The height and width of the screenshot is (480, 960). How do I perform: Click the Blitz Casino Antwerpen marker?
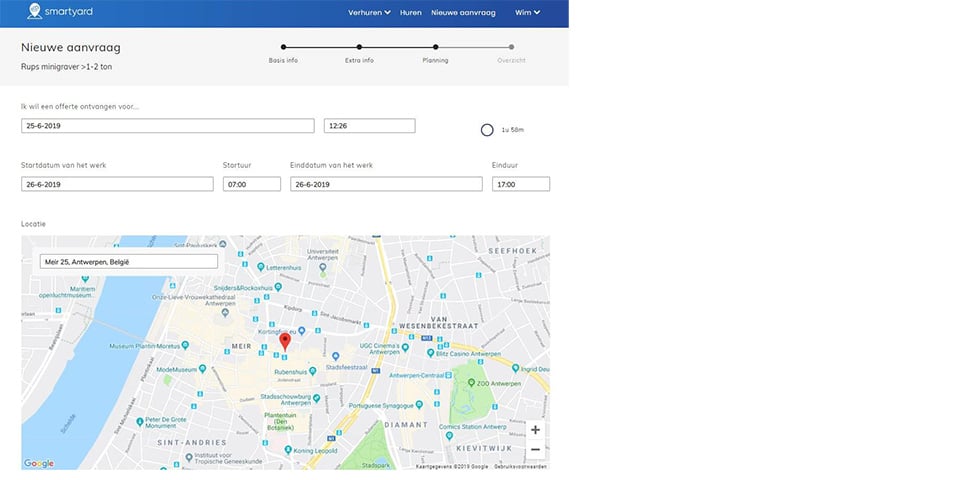point(430,353)
